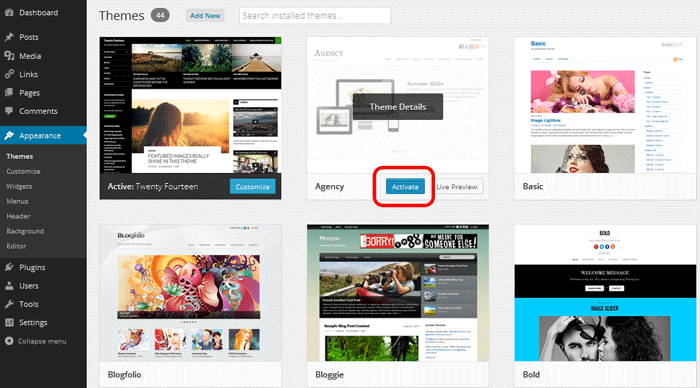Click the Tools wrench icon
Viewport: 700px width, 388px height.
9,304
